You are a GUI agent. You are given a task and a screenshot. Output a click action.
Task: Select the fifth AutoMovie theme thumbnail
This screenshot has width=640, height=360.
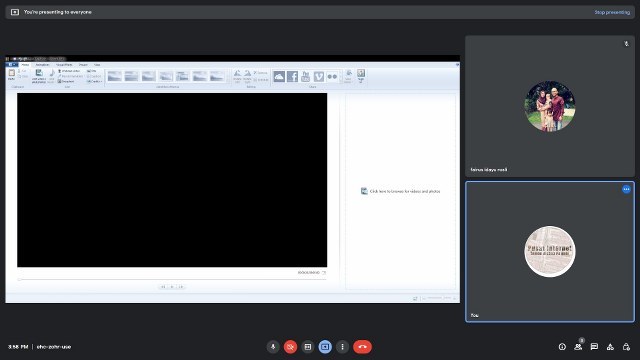coord(182,76)
